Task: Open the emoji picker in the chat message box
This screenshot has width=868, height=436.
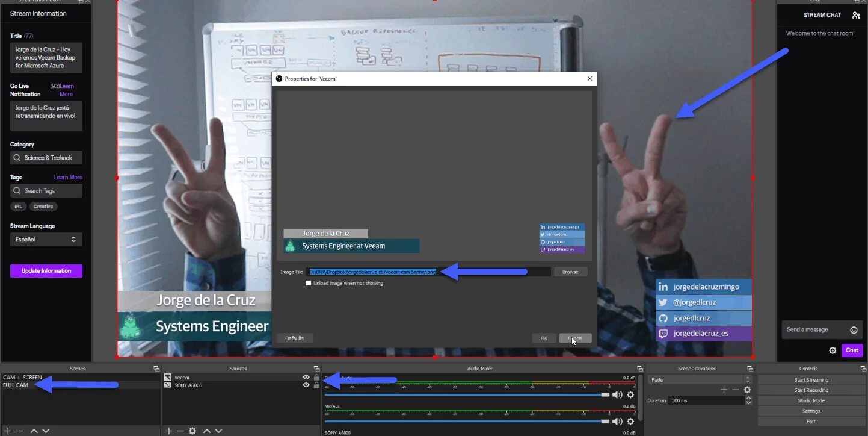Action: point(854,330)
